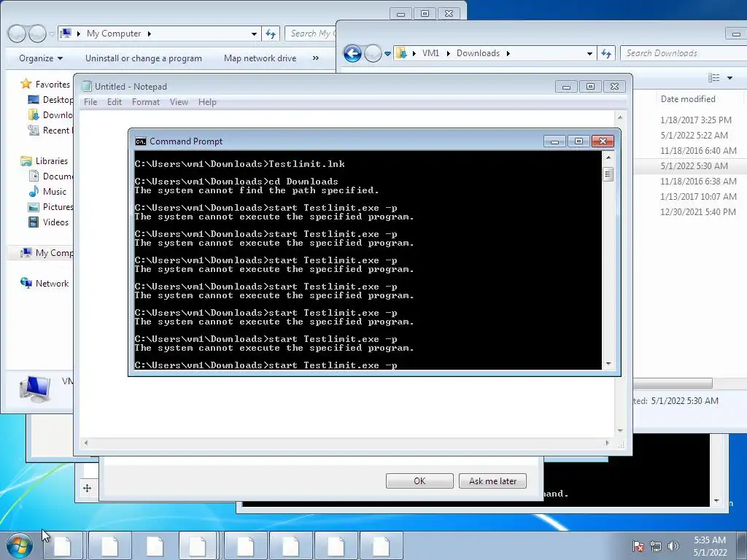Click the Favorites star icon in My Computer

click(26, 85)
